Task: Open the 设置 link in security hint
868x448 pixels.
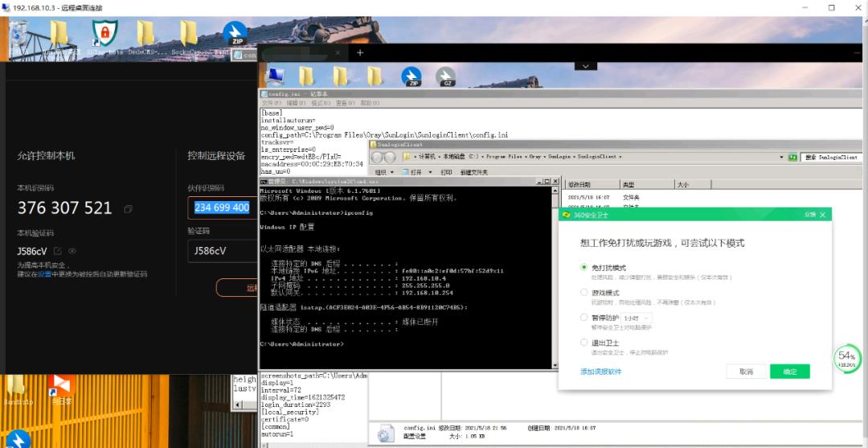Action: pos(44,274)
